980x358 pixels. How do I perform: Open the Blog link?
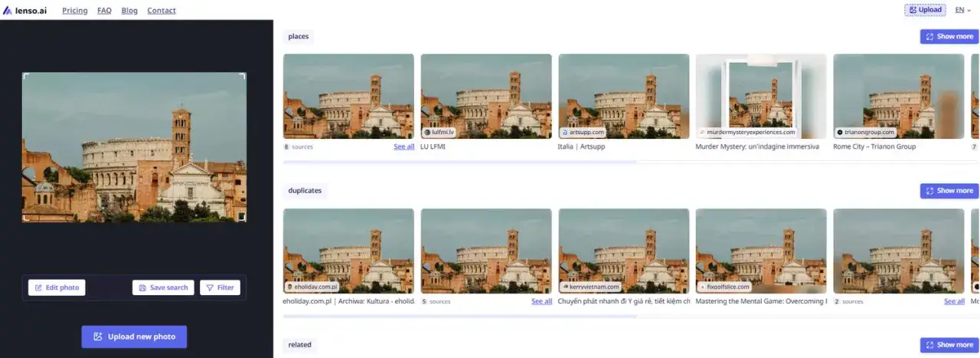(129, 11)
